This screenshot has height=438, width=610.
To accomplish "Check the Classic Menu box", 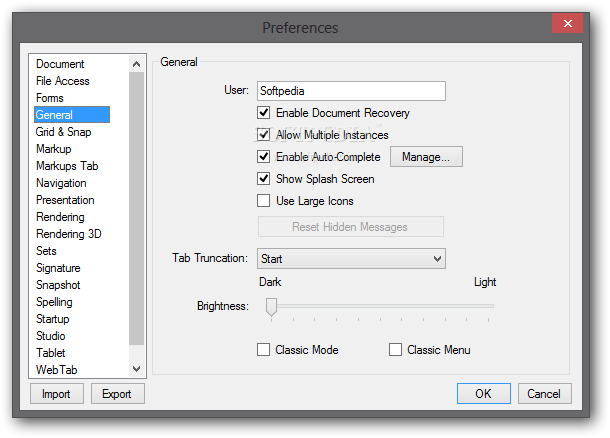I will coord(395,350).
